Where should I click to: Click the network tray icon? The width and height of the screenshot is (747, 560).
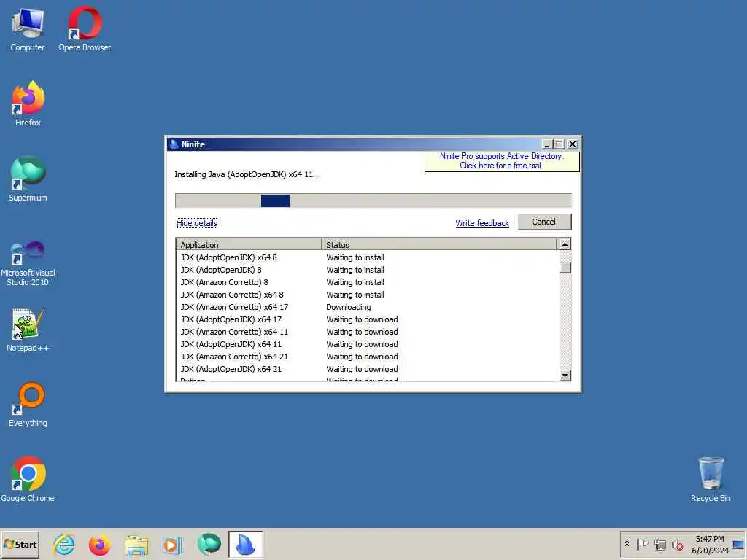click(x=659, y=544)
